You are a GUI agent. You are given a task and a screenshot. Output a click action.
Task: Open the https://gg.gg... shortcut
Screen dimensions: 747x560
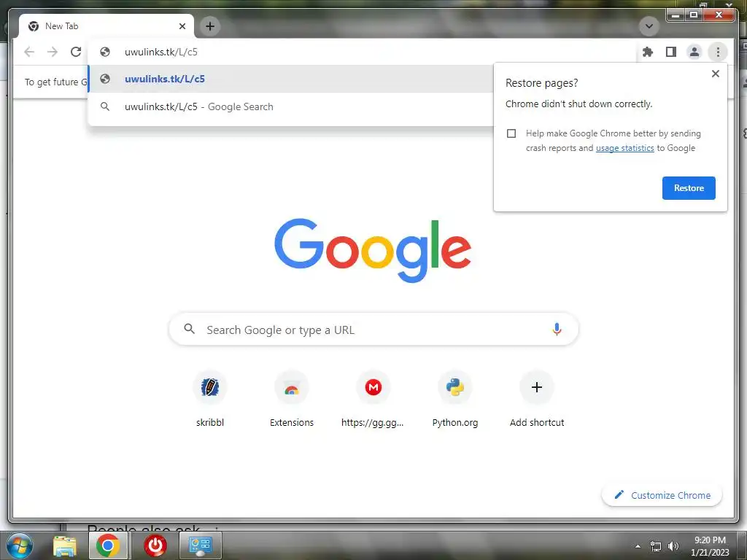tap(373, 400)
